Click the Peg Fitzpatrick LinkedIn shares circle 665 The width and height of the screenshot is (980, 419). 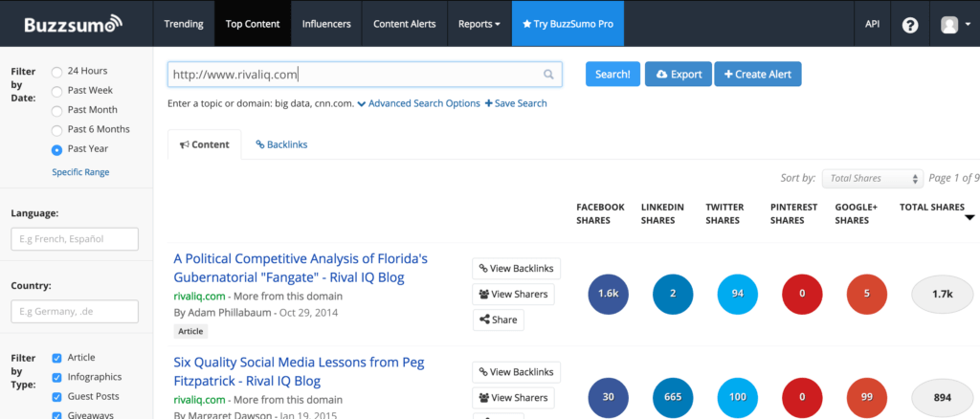(673, 397)
